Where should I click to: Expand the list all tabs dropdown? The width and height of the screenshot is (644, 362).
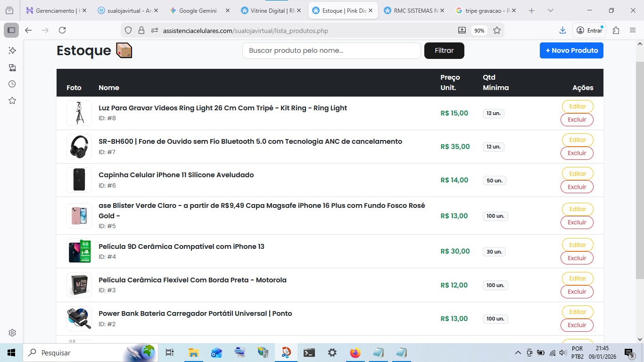(x=550, y=10)
